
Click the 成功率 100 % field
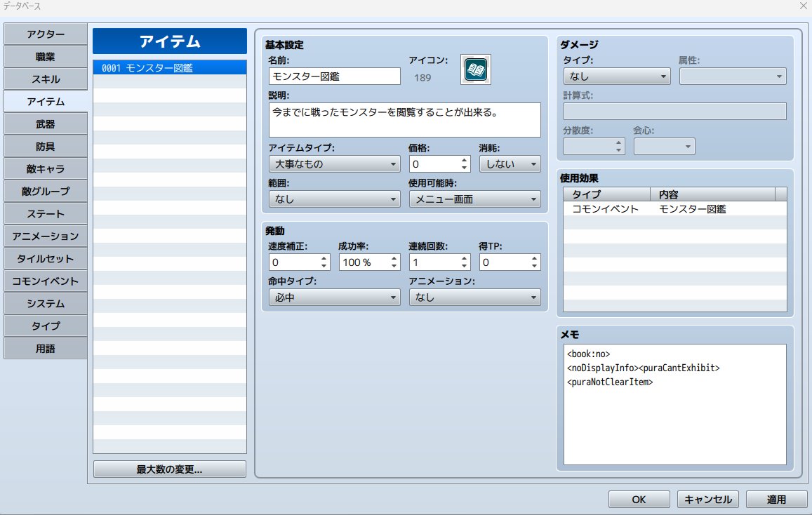[x=364, y=262]
